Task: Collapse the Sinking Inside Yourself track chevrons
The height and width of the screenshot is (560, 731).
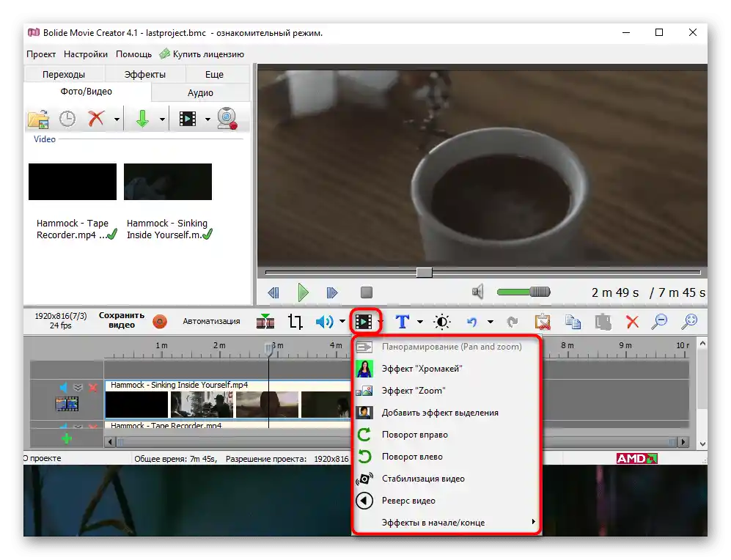Action: (78, 387)
